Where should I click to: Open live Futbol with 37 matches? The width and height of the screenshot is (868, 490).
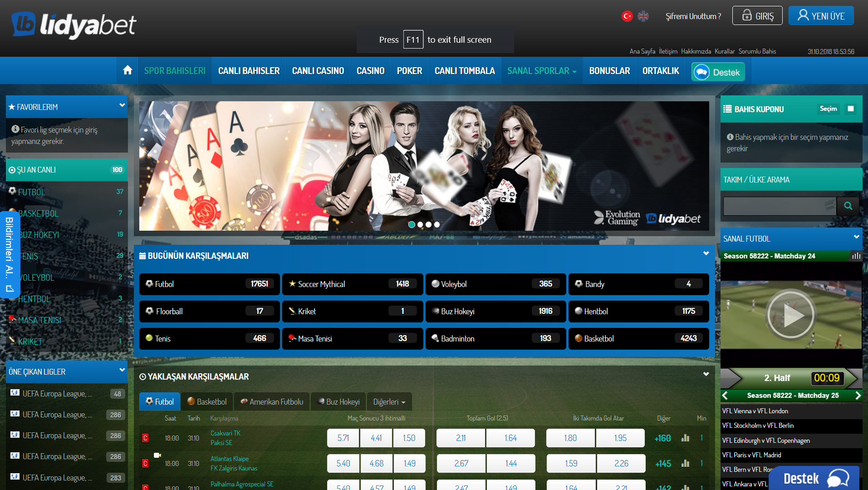[x=67, y=192]
